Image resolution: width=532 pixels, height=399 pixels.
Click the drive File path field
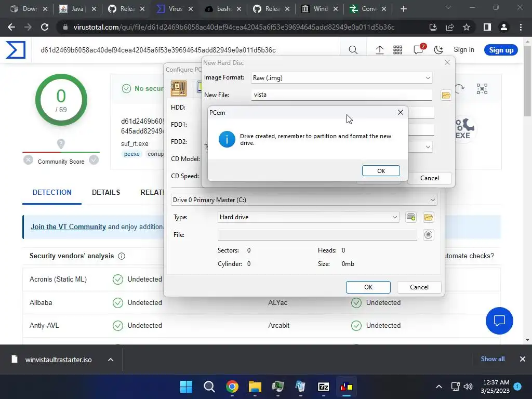tap(317, 235)
